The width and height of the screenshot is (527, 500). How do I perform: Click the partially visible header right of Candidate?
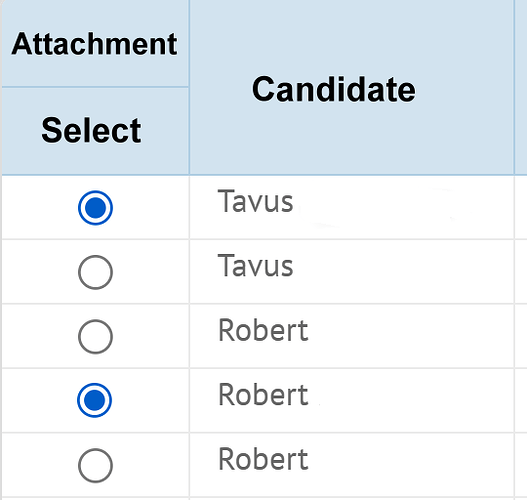tap(521, 87)
